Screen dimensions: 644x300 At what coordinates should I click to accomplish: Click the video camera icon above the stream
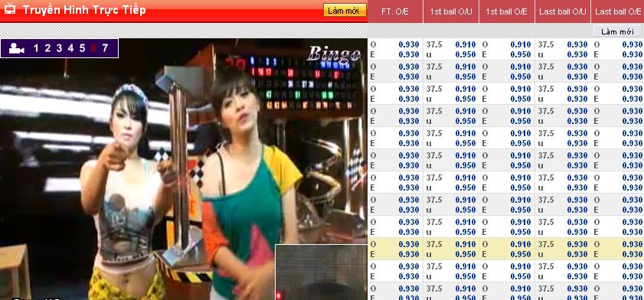coord(16,48)
